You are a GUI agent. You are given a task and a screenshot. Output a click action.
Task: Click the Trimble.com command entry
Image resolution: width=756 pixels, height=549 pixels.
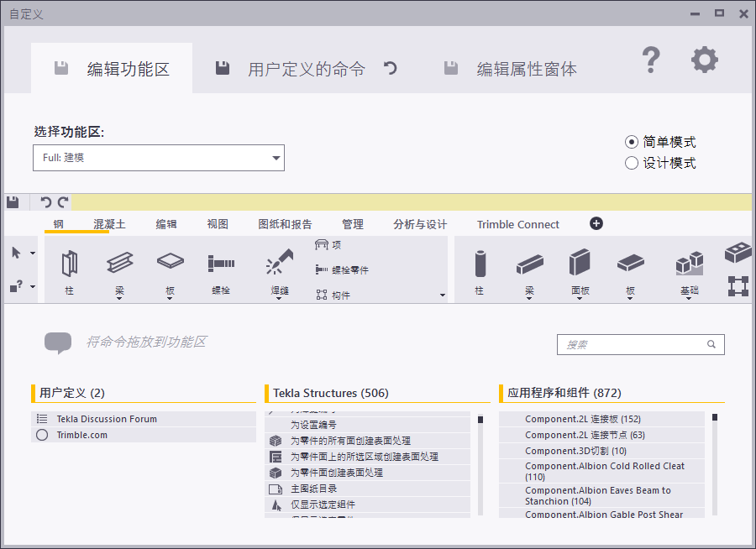tap(82, 435)
